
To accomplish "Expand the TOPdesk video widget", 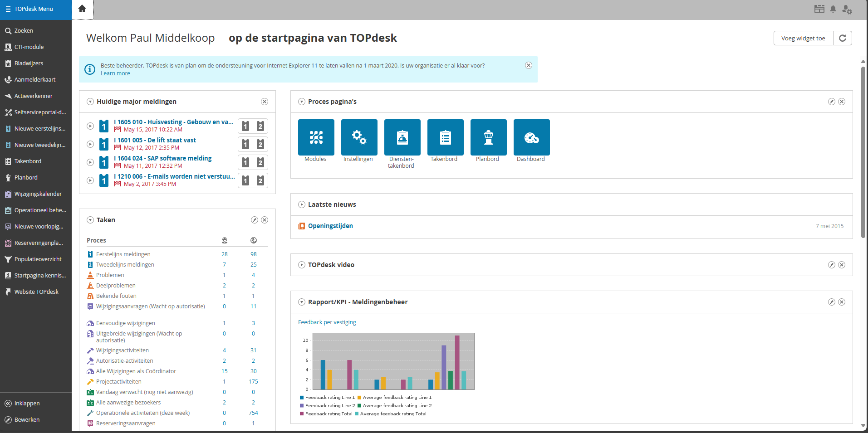I will pyautogui.click(x=301, y=265).
